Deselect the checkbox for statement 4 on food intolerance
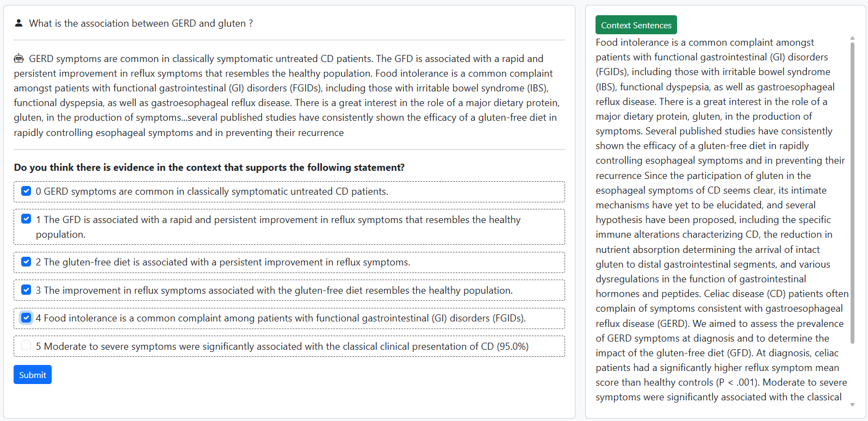Screen dimensions: 868x421 [x=26, y=318]
